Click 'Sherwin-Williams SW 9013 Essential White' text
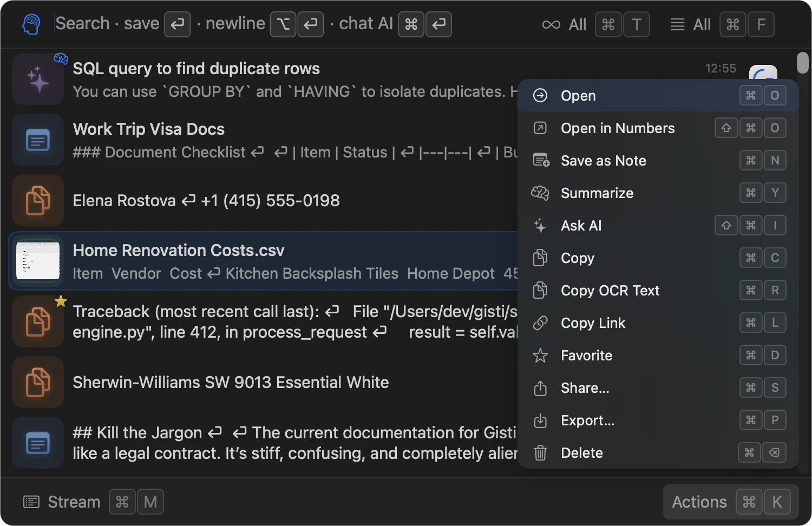 click(x=231, y=383)
